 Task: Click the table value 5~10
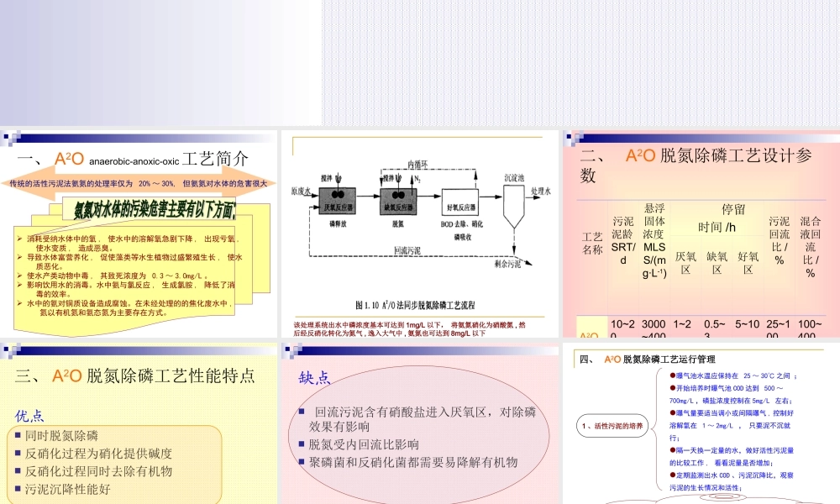click(x=747, y=324)
